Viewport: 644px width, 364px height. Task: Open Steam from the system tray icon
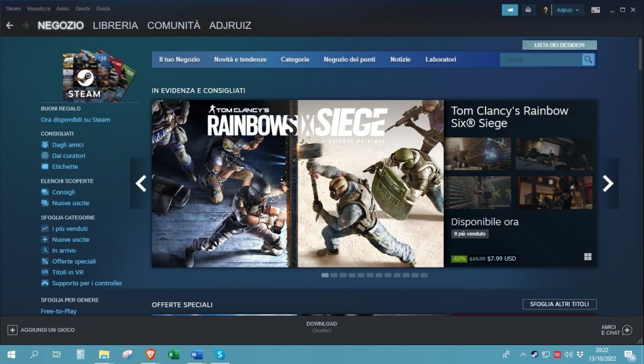click(534, 355)
